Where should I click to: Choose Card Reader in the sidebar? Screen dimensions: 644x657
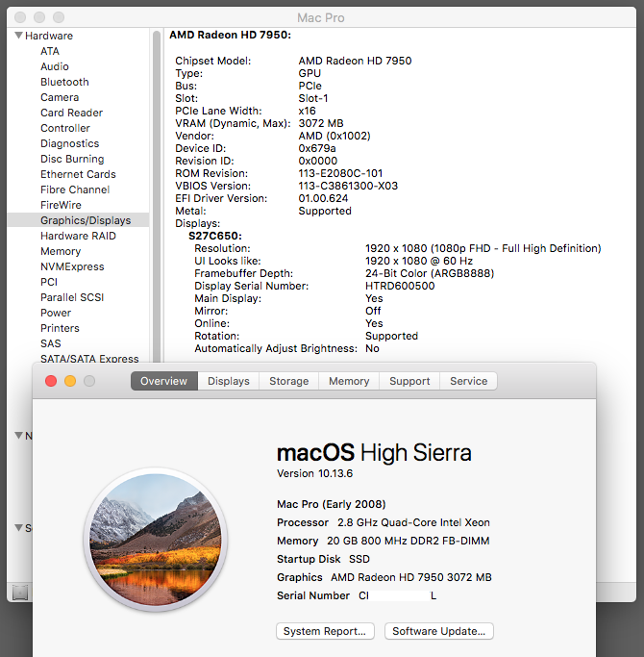pos(71,113)
